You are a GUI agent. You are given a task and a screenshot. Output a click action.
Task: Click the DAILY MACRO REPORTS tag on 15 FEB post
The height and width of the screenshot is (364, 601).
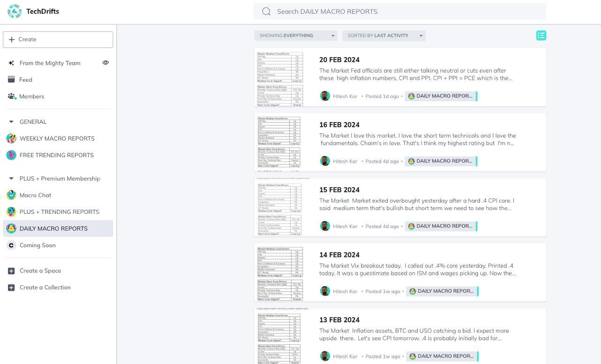tap(441, 226)
